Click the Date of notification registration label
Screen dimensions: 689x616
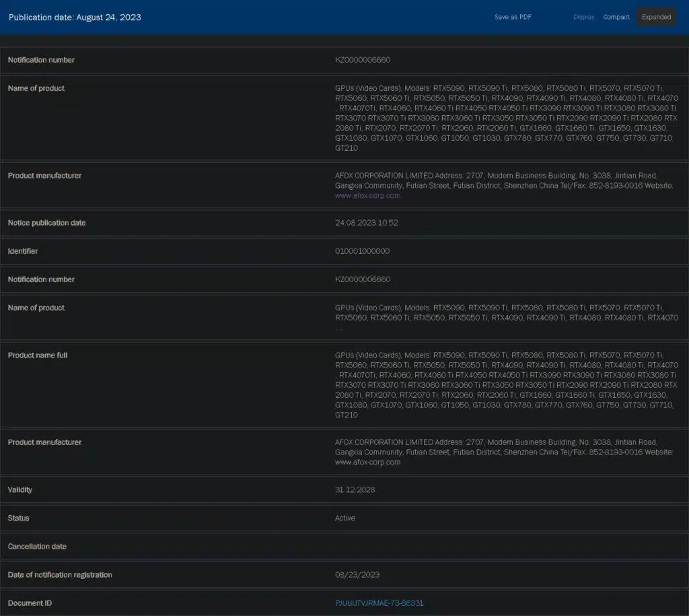60,575
